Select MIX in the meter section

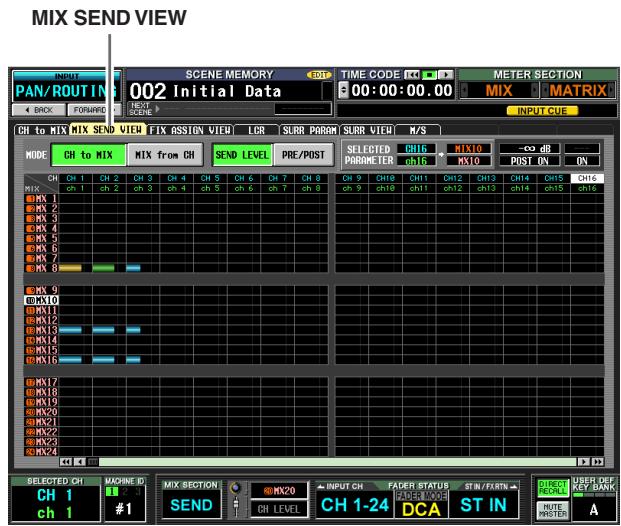click(499, 91)
